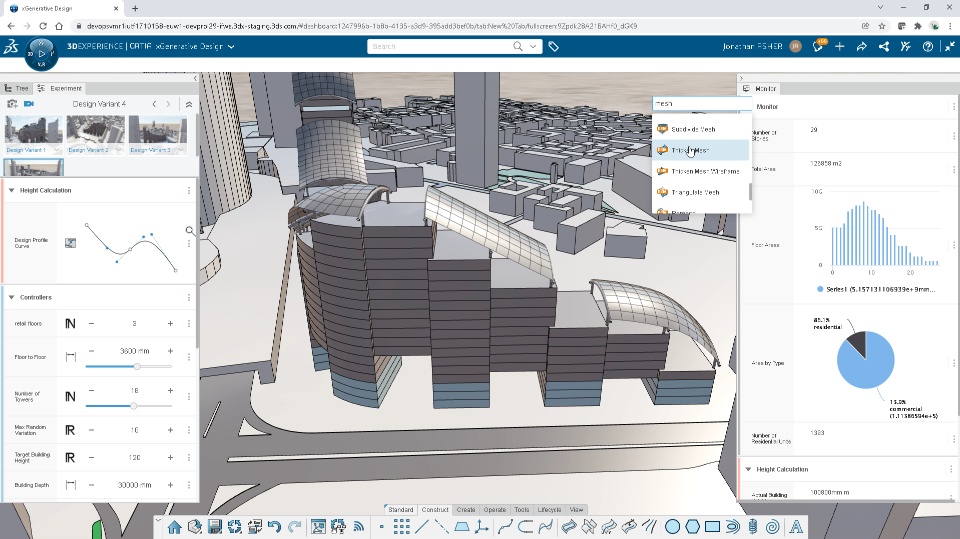
Task: Select the solid Line tool
Action: pyautogui.click(x=422, y=527)
